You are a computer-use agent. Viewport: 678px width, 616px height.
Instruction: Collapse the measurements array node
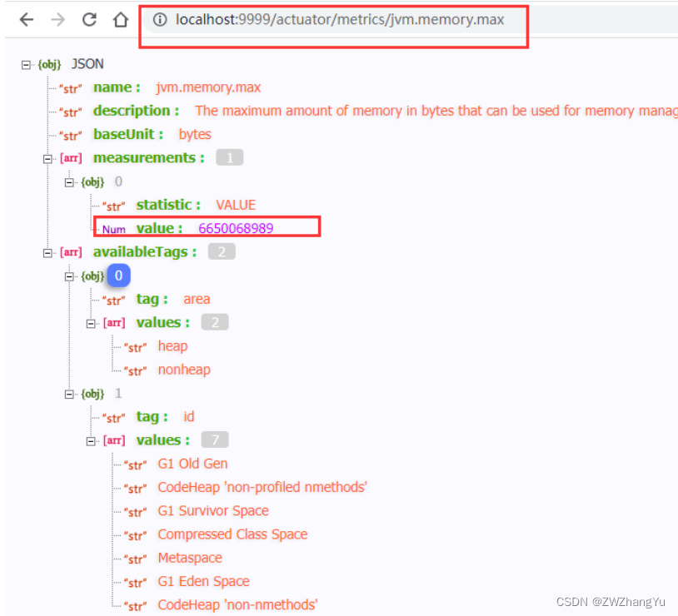(x=47, y=157)
